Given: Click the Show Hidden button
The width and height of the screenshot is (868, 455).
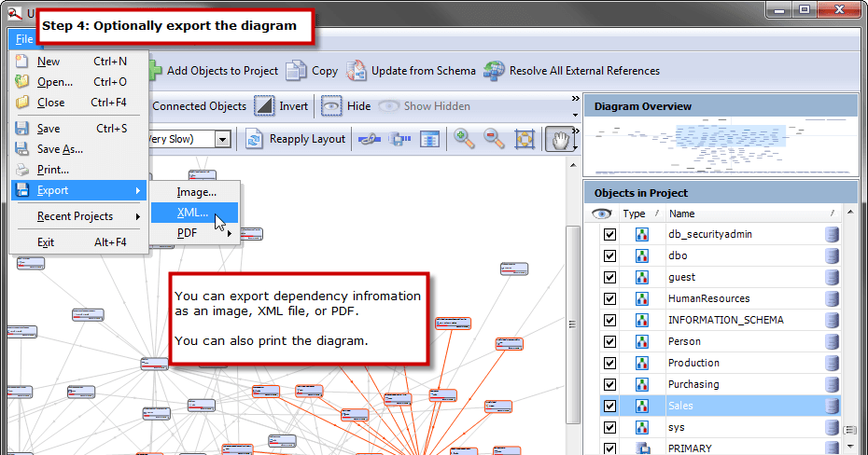Looking at the screenshot, I should click(x=425, y=106).
